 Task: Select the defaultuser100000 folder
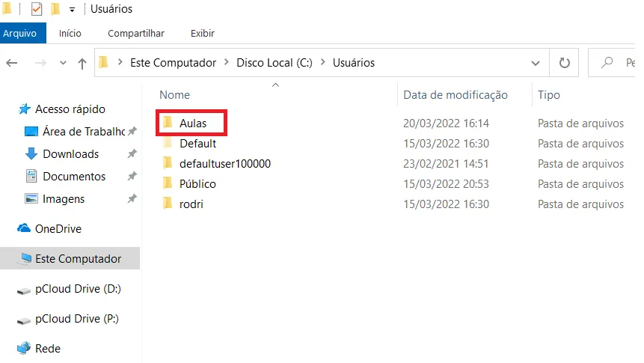tap(224, 164)
